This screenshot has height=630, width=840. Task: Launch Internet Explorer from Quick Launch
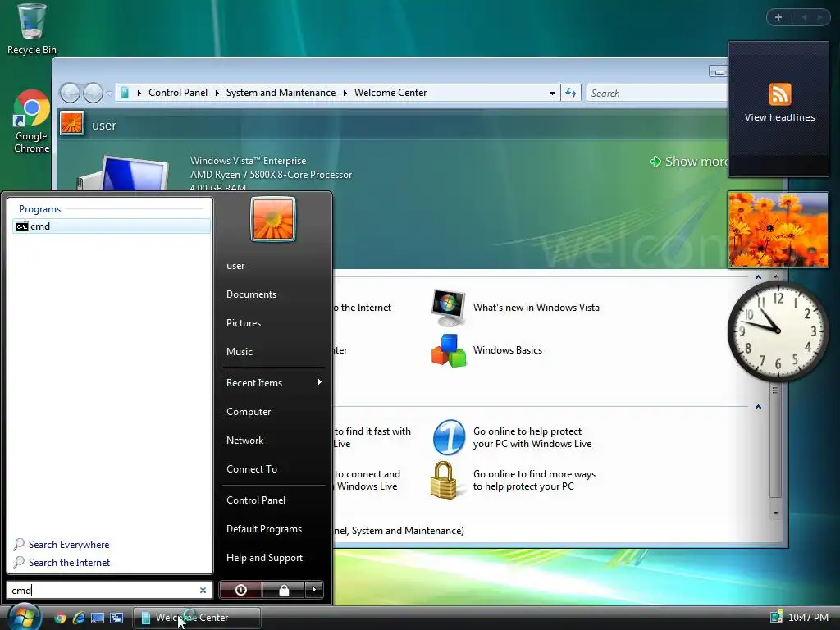coord(79,618)
